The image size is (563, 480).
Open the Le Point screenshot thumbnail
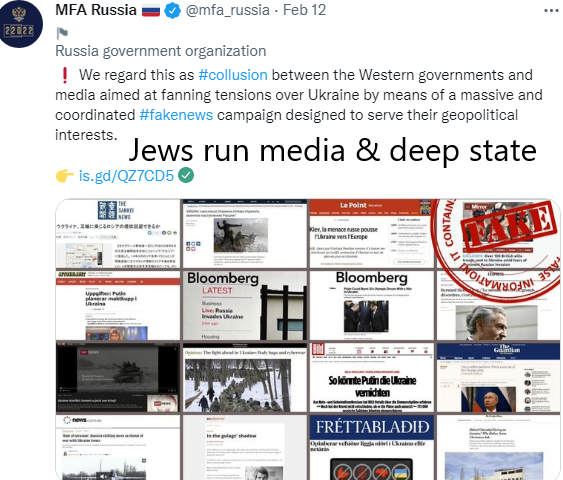[x=371, y=233]
